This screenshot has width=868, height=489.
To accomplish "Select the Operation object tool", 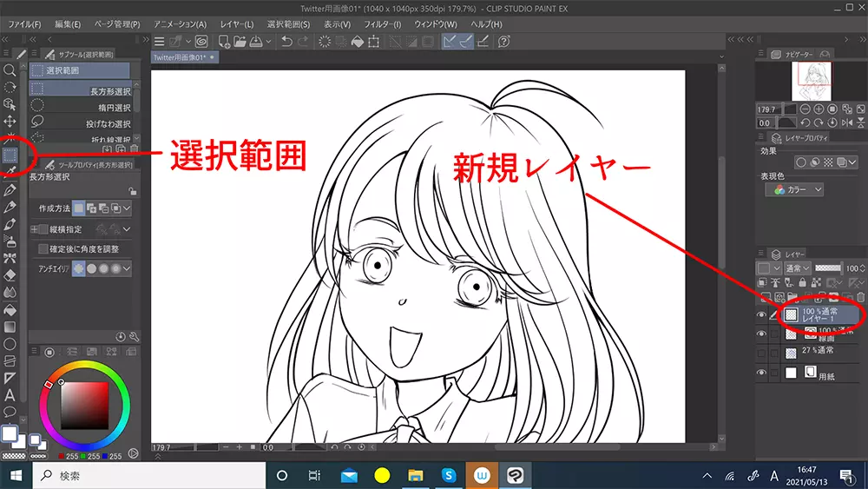I will pos(10,104).
